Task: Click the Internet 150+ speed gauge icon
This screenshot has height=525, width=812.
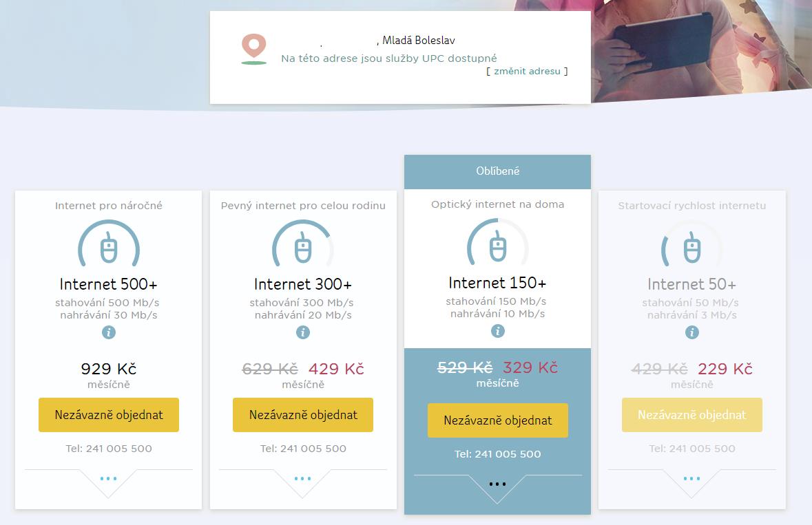Action: coord(498,242)
